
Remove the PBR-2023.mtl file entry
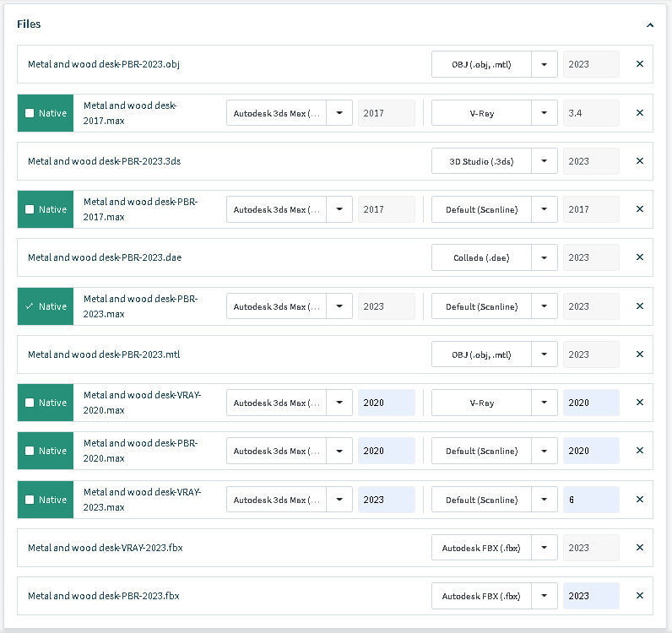(x=639, y=354)
